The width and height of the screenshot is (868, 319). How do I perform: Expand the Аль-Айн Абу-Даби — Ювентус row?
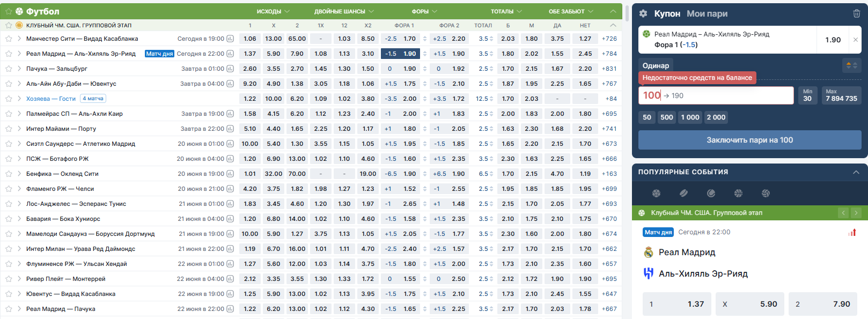pos(19,84)
